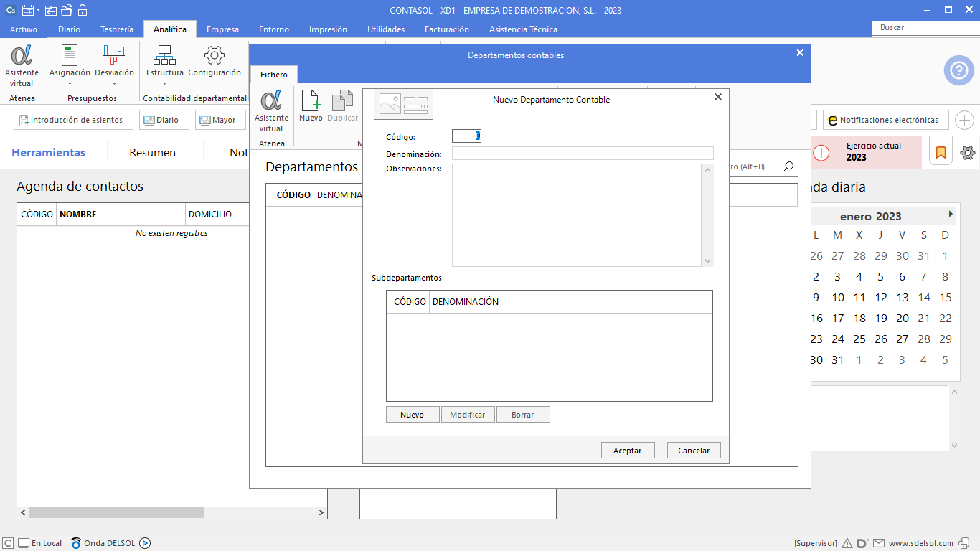Open the Estructura departmental tool
980x551 pixels.
164,65
